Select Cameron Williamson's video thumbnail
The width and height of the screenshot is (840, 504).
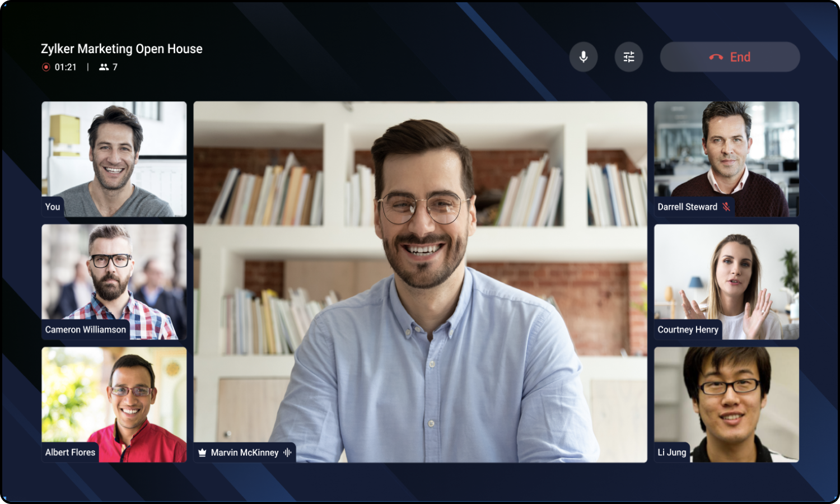pyautogui.click(x=114, y=282)
